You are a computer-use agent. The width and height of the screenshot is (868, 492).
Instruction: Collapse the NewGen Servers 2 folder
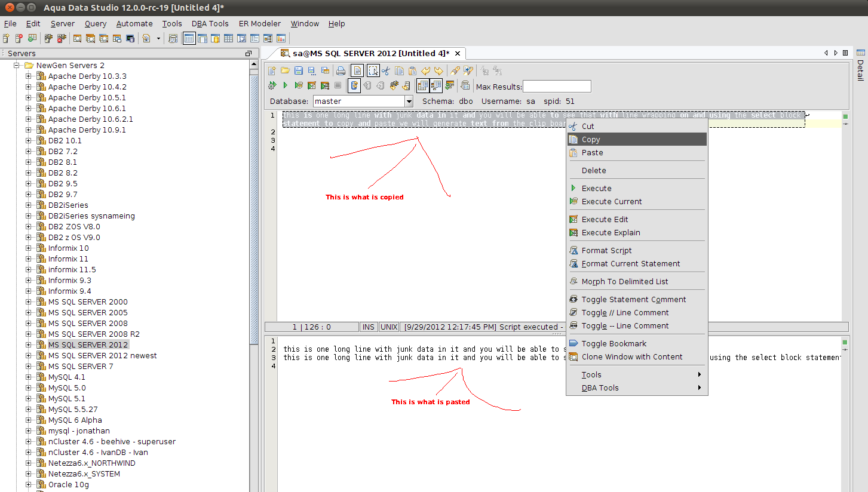(17, 65)
